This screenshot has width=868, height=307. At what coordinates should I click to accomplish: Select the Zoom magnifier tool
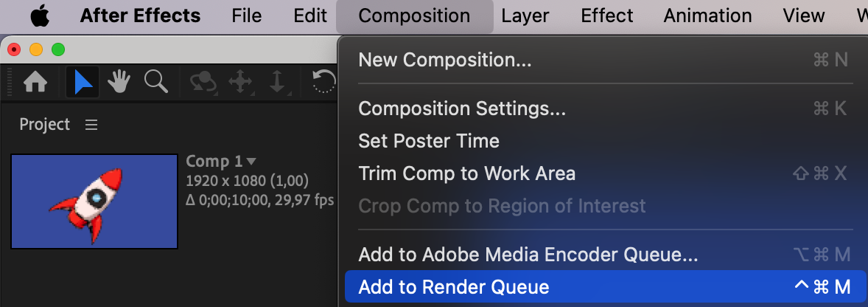(155, 82)
